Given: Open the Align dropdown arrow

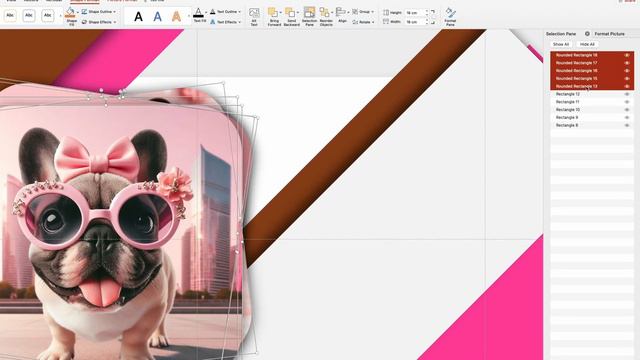Looking at the screenshot, I should point(348,13).
